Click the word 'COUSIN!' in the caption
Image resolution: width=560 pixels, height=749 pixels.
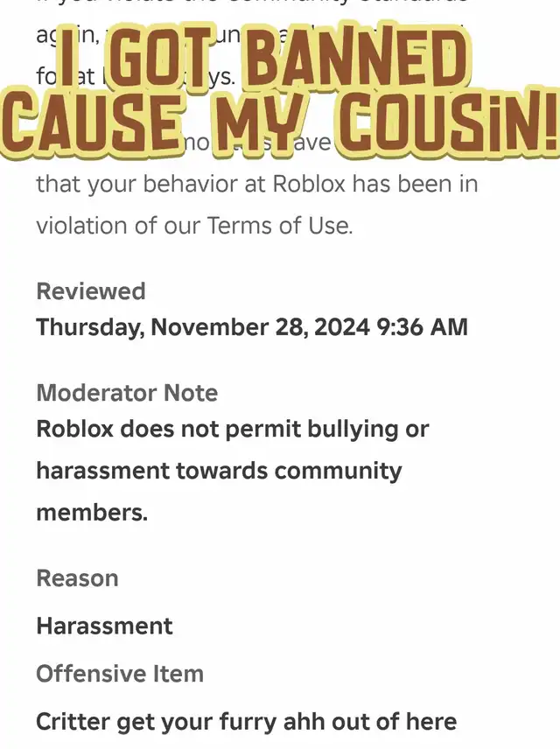tap(448, 123)
